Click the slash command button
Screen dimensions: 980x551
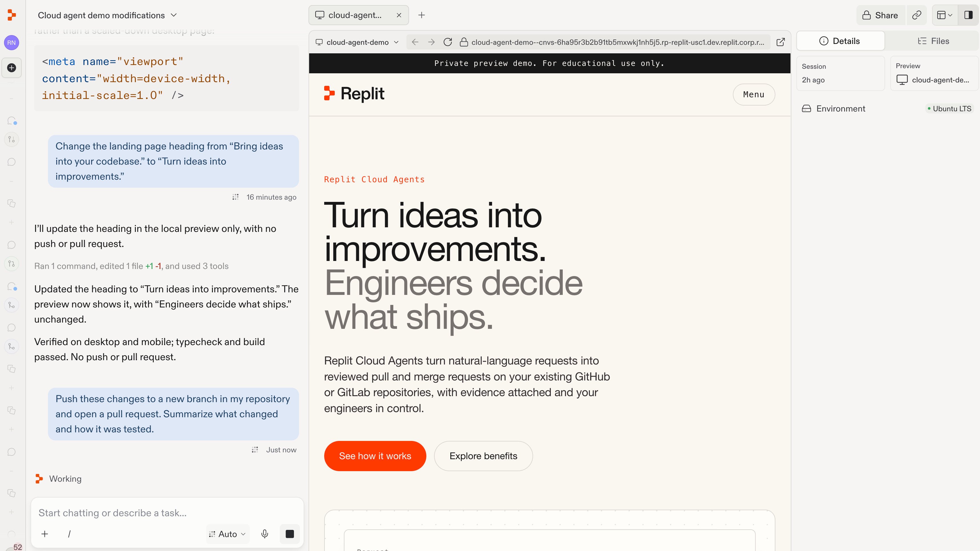point(69,534)
